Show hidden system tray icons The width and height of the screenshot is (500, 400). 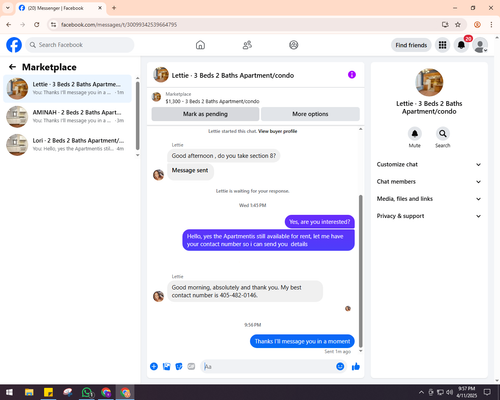tap(421, 392)
